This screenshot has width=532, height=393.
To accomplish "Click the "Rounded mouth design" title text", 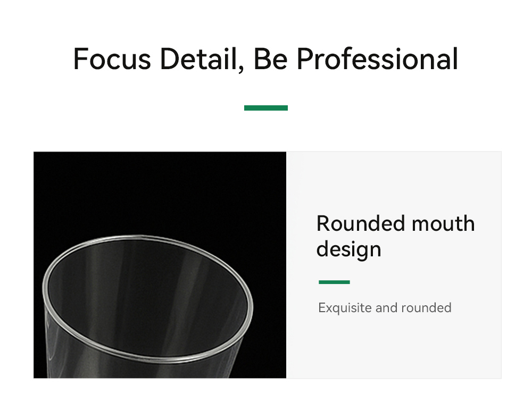I will pos(395,236).
